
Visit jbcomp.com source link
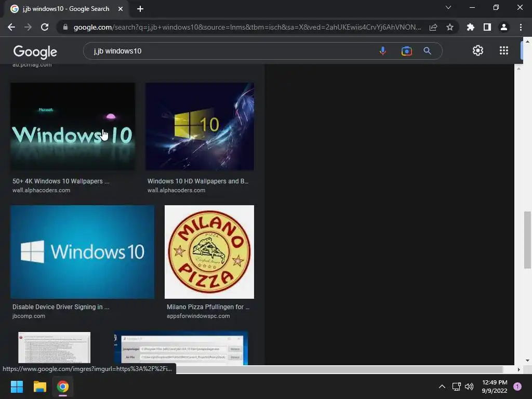pyautogui.click(x=29, y=316)
